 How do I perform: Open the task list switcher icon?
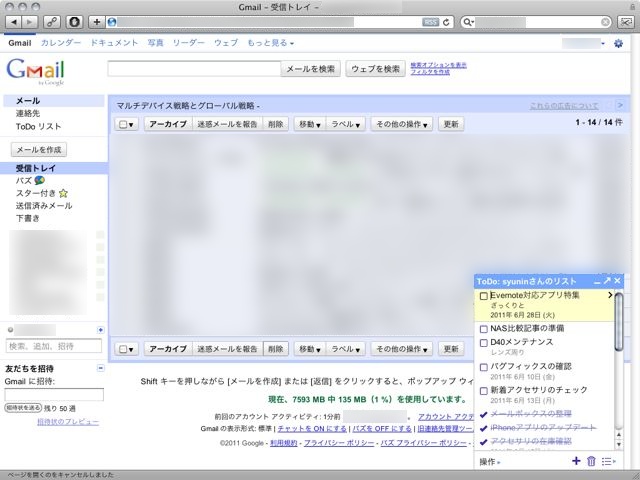coord(608,461)
